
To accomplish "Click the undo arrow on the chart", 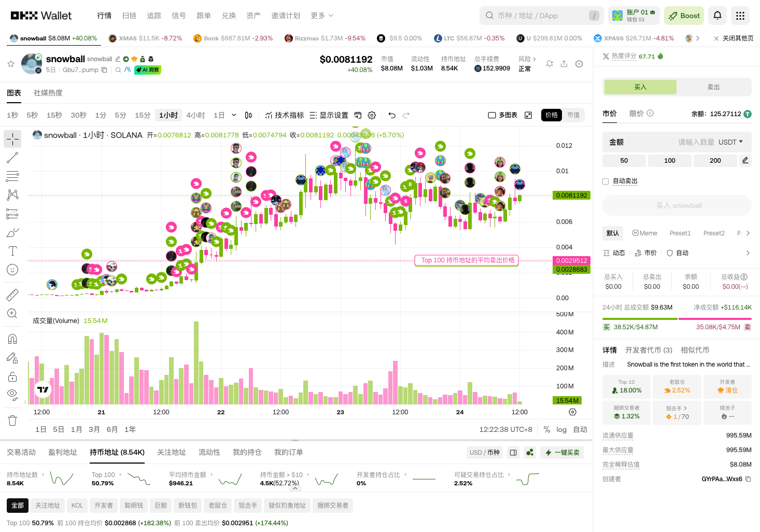I will point(392,115).
